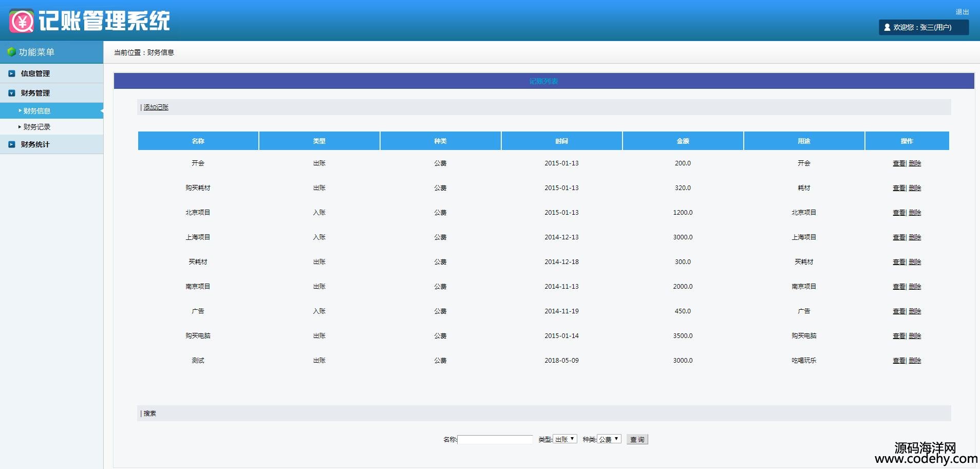The width and height of the screenshot is (980, 469).
Task: Open the 类型 dropdown in search
Action: [564, 439]
